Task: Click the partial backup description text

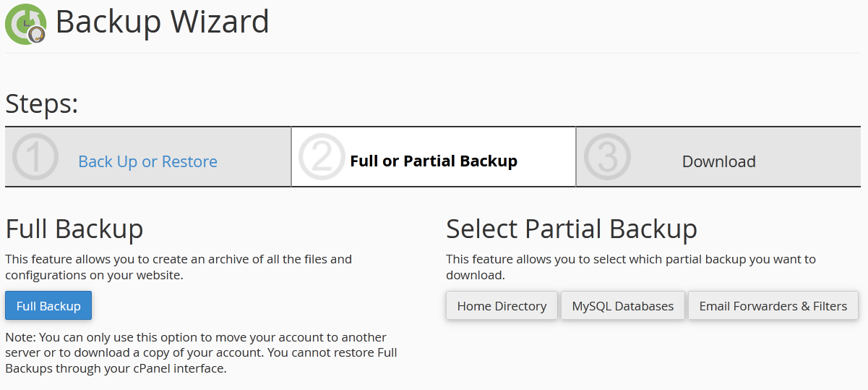Action: click(x=630, y=267)
